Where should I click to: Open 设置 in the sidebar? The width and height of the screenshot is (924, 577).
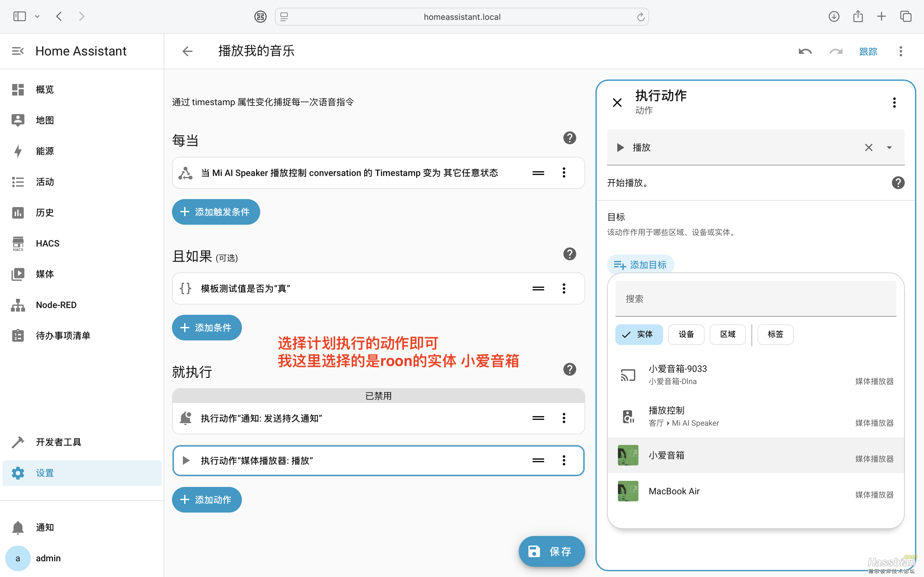click(45, 473)
